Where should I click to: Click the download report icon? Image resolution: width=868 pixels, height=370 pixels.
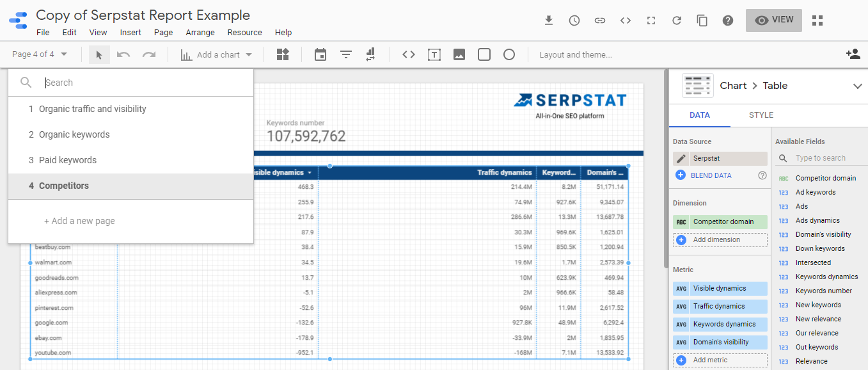pos(548,20)
